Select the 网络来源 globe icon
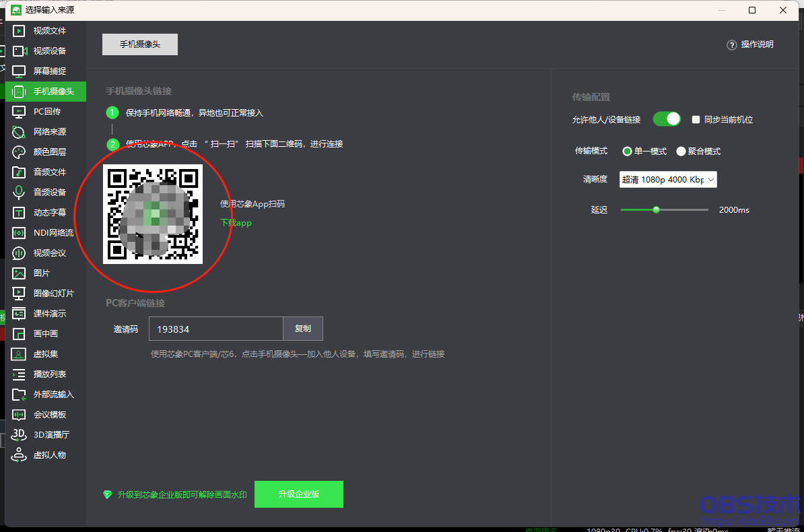 click(x=18, y=132)
